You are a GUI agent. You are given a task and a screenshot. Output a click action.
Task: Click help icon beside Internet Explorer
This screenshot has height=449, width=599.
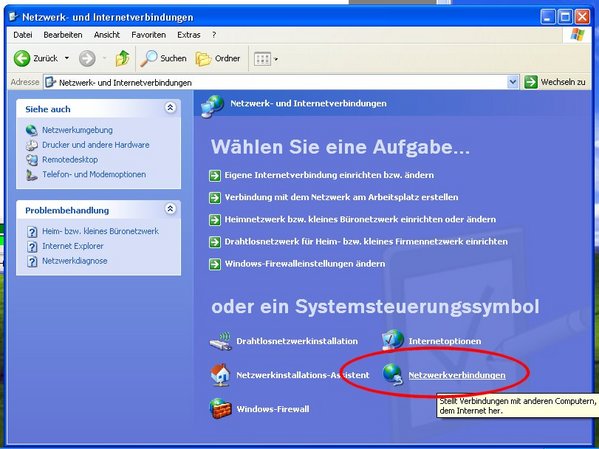(x=32, y=247)
